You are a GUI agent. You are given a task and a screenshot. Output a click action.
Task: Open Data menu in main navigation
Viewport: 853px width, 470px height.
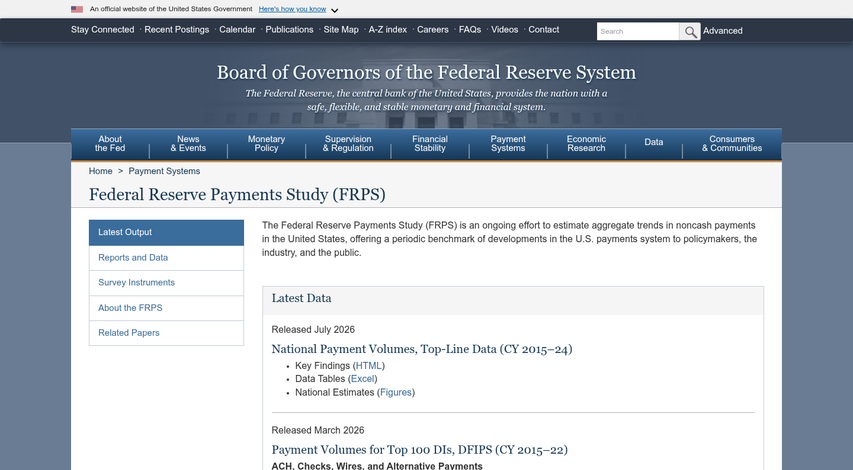click(x=654, y=143)
